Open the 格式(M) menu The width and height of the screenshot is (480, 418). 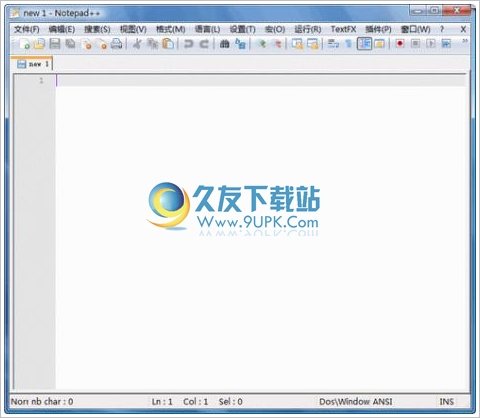pyautogui.click(x=171, y=29)
